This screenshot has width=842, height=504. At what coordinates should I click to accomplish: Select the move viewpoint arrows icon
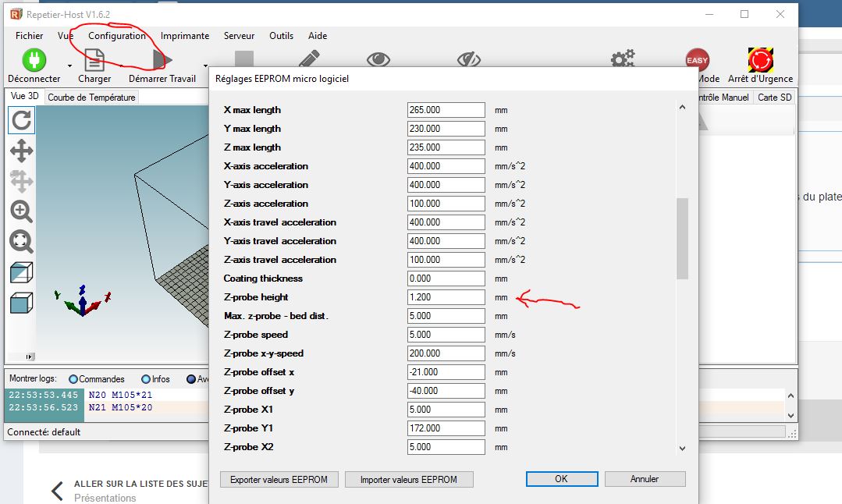point(22,151)
